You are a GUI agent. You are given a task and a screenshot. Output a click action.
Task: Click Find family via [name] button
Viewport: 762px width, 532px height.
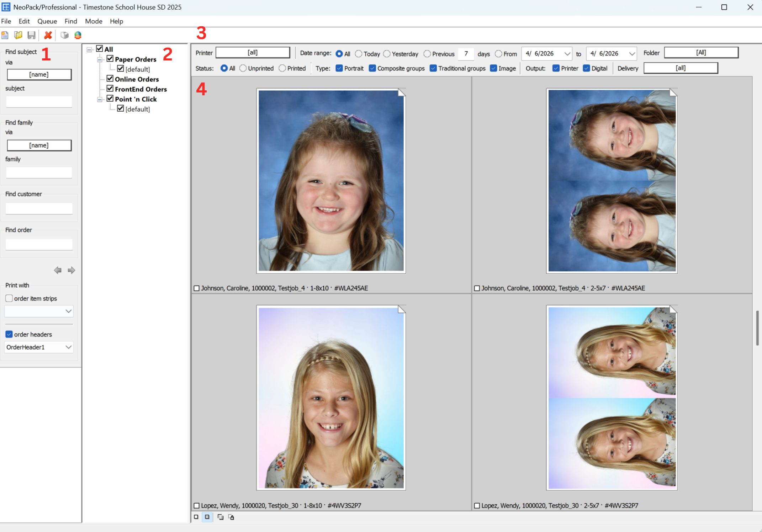tap(39, 145)
